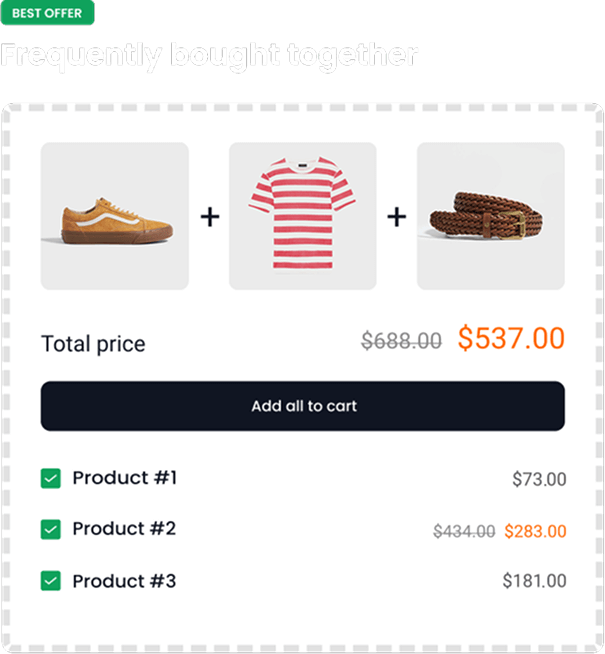Select the brown braided belt image
This screenshot has height=654, width=605.
click(491, 216)
